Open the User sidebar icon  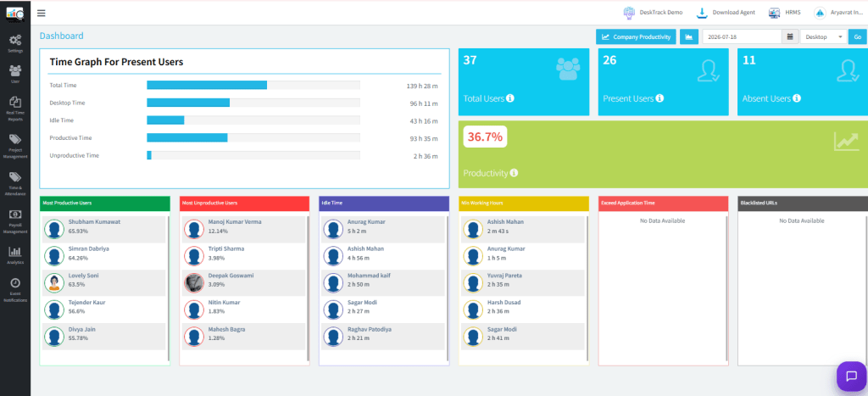pos(15,74)
